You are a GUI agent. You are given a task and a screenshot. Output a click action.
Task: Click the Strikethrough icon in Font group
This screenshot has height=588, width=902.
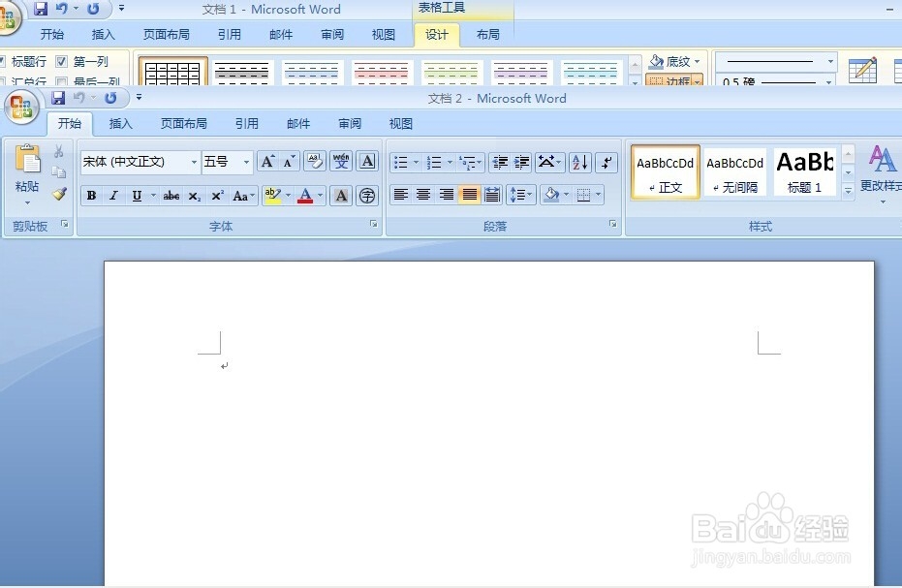click(171, 196)
